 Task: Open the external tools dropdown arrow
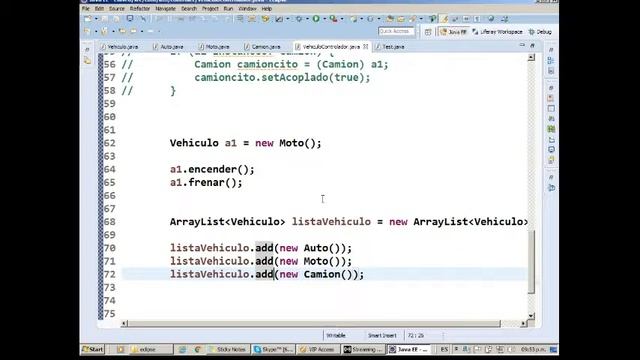(342, 19)
